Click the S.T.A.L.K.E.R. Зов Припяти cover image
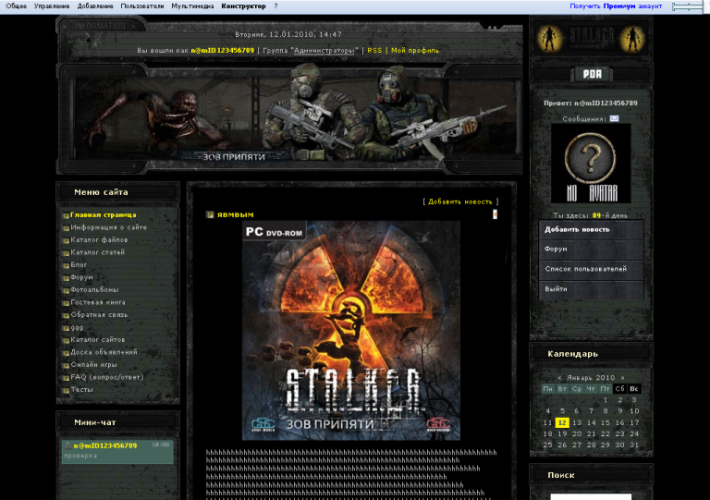Viewport: 710px width, 500px height. pos(351,331)
